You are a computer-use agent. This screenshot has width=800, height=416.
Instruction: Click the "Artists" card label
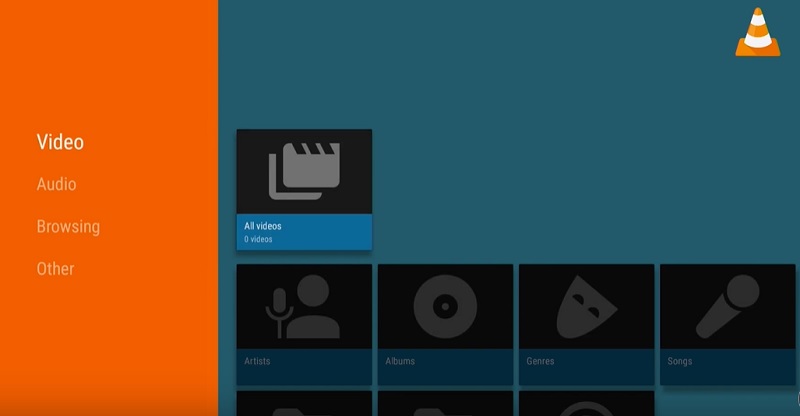tap(257, 361)
